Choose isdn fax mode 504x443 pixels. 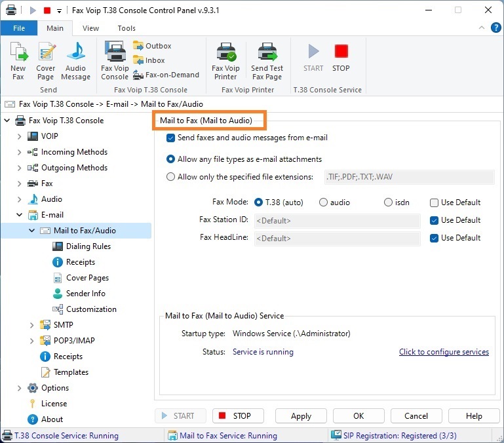388,202
